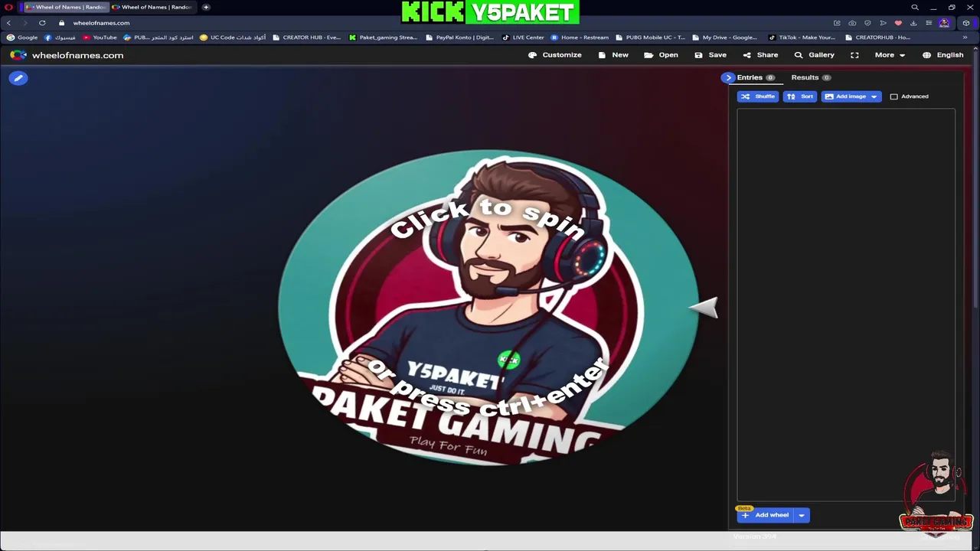This screenshot has height=551, width=980.
Task: Share the wheel
Action: pos(760,55)
